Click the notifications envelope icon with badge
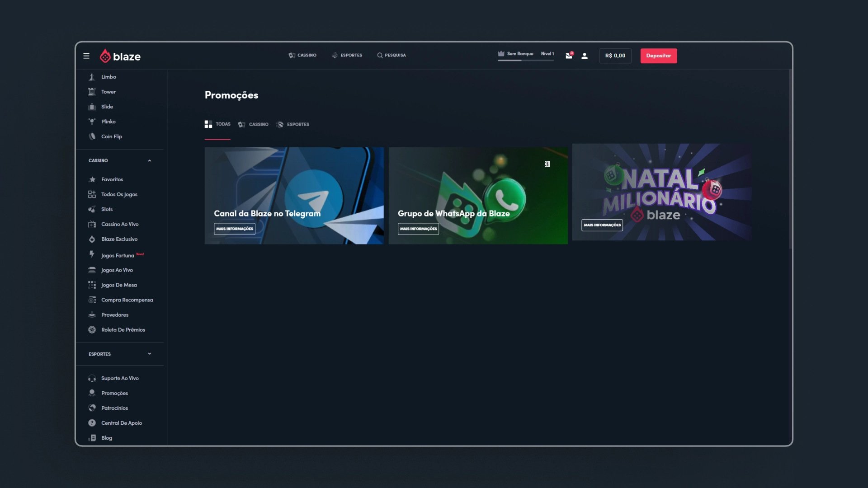This screenshot has width=868, height=488. coord(569,56)
